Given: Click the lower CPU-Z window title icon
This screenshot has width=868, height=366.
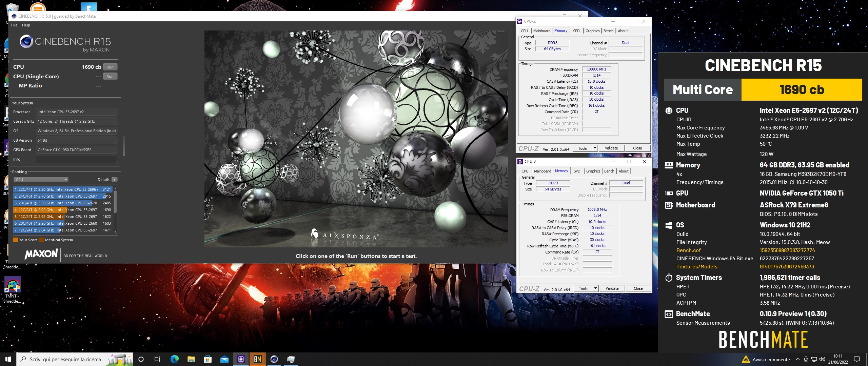Looking at the screenshot, I should 520,162.
